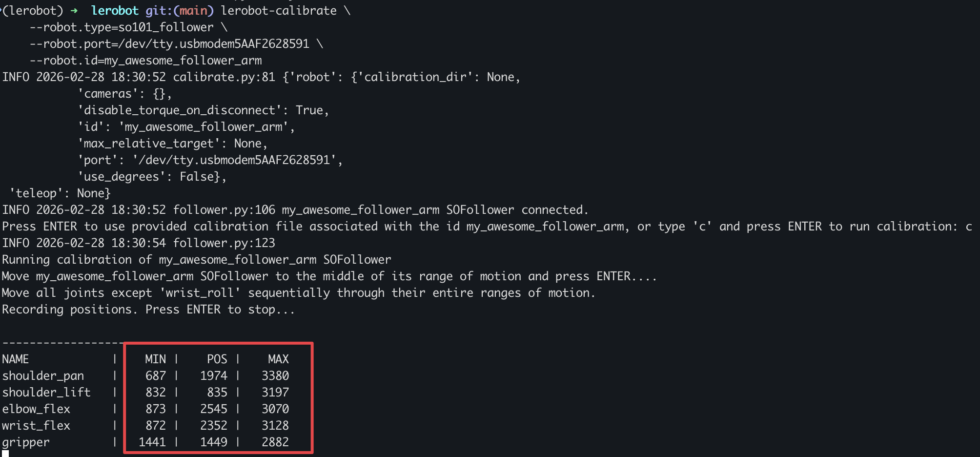
Task: Select the shoulder_lift row label
Action: [46, 393]
